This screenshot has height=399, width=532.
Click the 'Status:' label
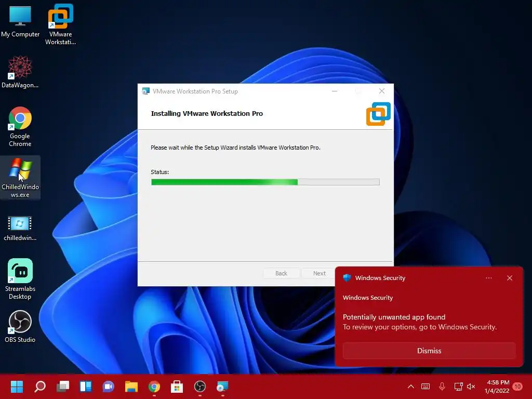160,172
